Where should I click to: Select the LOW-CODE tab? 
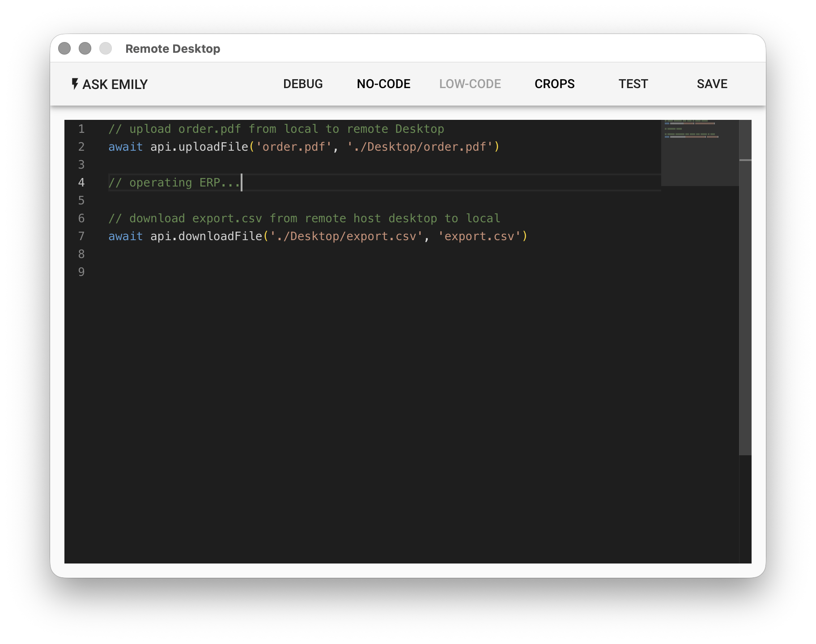pos(470,84)
